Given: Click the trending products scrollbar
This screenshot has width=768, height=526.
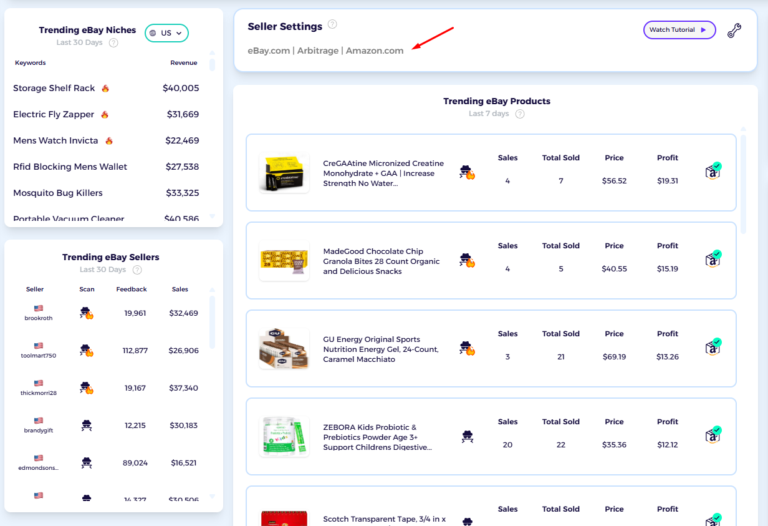Looking at the screenshot, I should (x=743, y=184).
